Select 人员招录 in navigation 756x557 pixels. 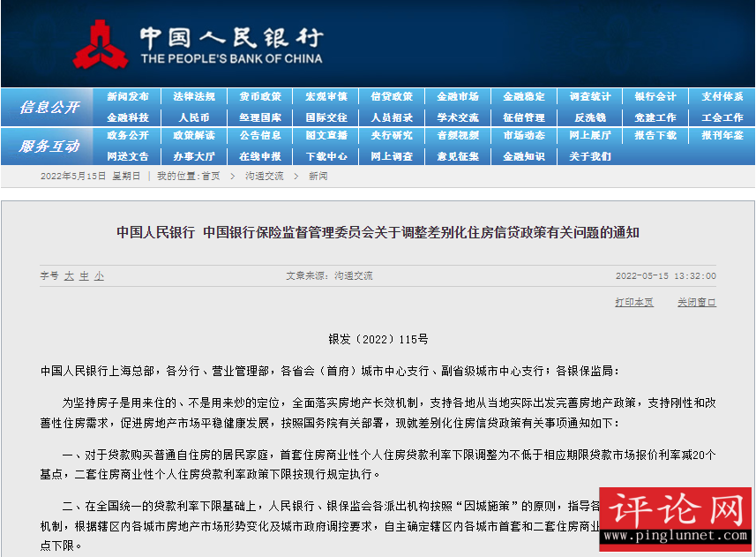coord(392,117)
